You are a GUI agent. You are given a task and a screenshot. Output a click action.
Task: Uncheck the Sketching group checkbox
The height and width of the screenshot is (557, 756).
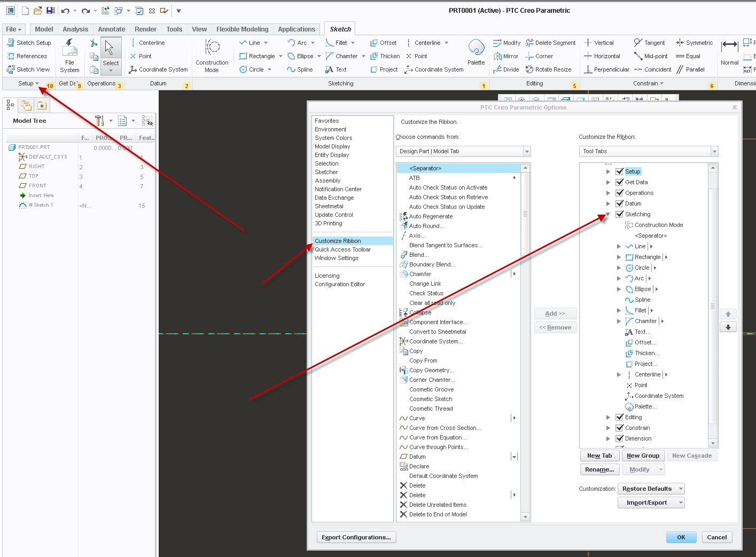pyautogui.click(x=620, y=214)
